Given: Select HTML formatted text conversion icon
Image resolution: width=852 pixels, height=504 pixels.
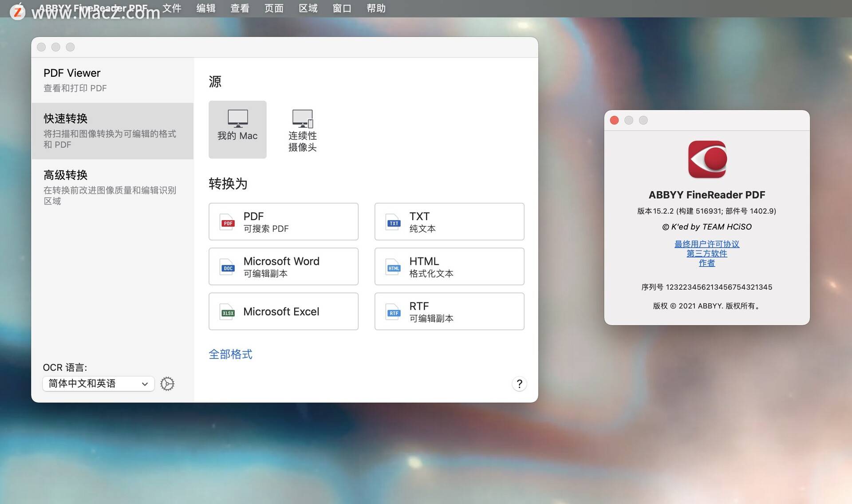Looking at the screenshot, I should (x=392, y=266).
